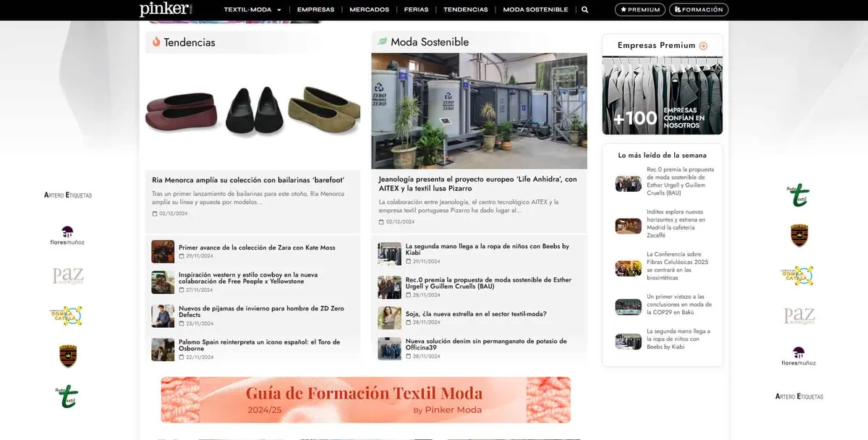Screen dimensions: 868x440
Task: Open Inditex cafetería Zacaffé most-read story
Action: [x=676, y=223]
